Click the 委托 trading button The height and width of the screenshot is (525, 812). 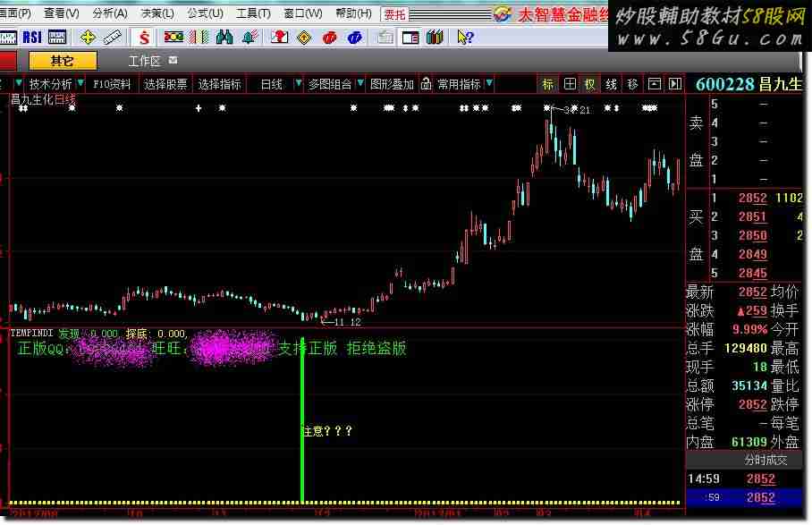click(x=394, y=14)
